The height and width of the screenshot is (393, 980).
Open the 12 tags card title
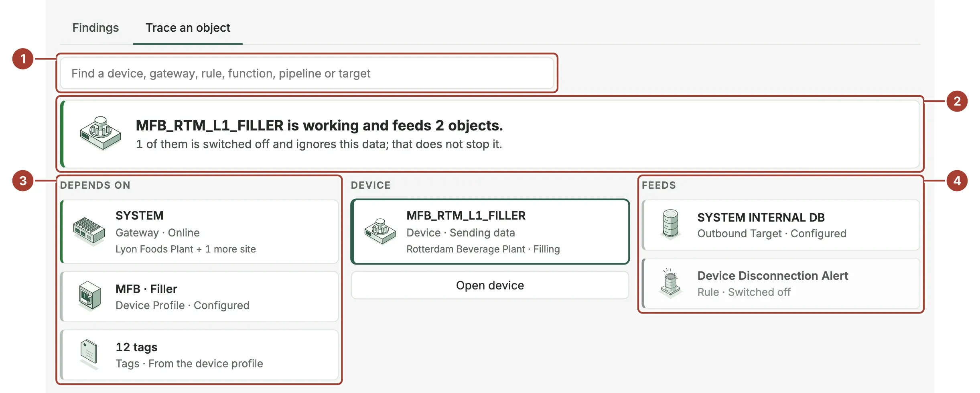[136, 347]
